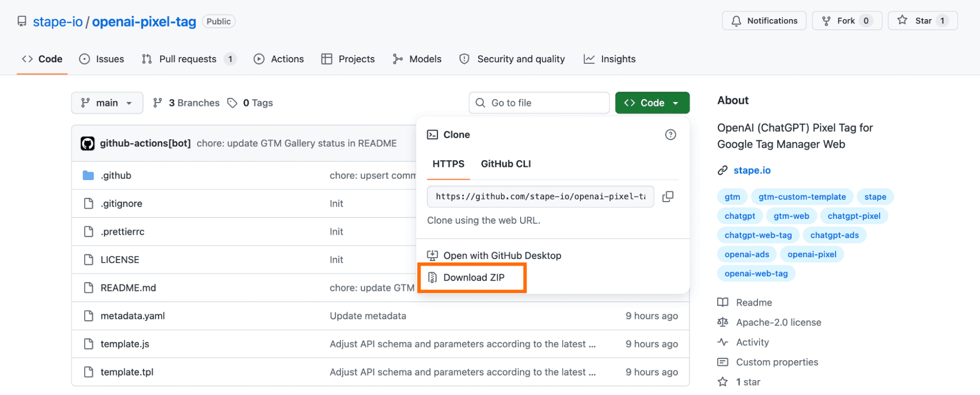
Task: Open the stape-io owner link
Action: coord(58,22)
